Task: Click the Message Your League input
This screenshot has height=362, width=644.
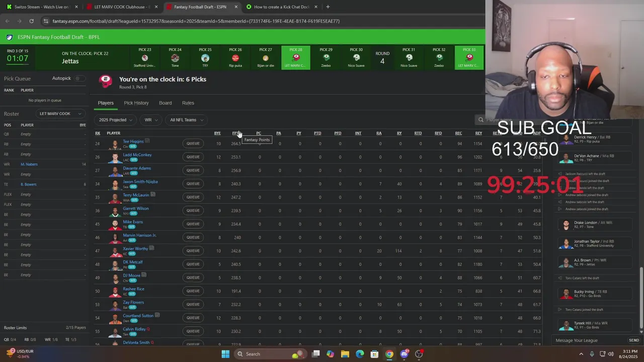Action: 590,340
